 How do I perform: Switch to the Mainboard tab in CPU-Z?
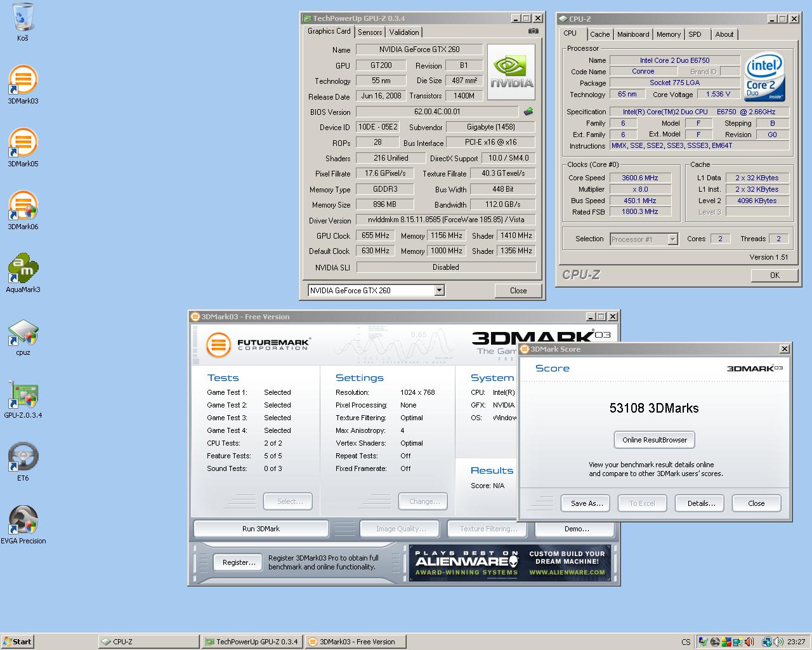[633, 34]
